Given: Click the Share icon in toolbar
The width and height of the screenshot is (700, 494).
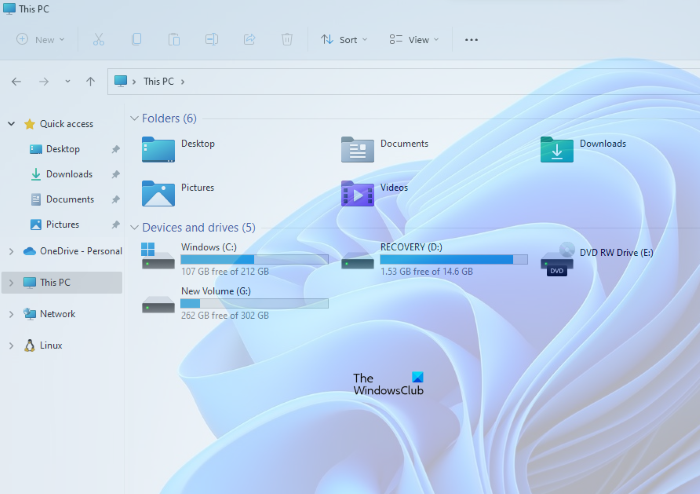Looking at the screenshot, I should (249, 39).
